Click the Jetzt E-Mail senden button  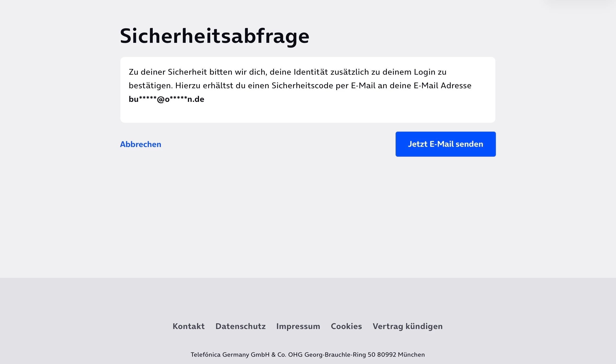point(445,144)
